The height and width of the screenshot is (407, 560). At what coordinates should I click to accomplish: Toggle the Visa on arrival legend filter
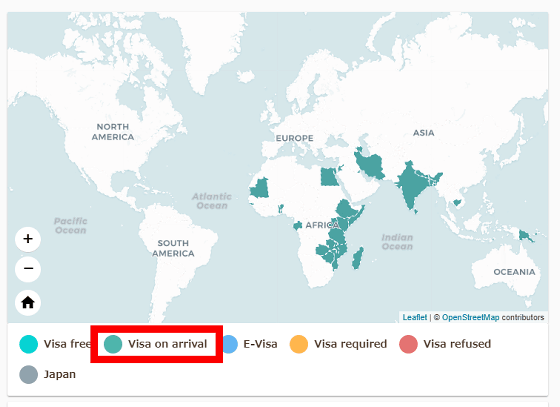coord(156,344)
